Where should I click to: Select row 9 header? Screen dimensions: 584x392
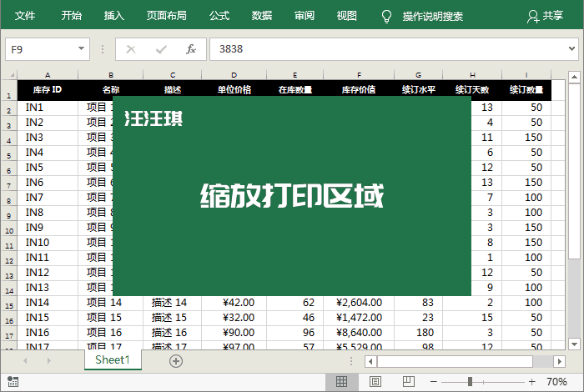pyautogui.click(x=9, y=215)
